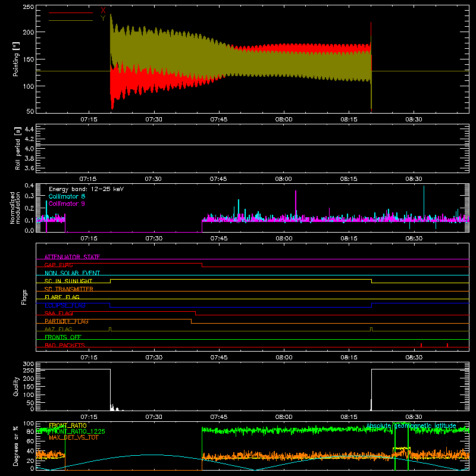Screen dimensions: 476x476
Task: Select the red 'X' legend label
Action: [x=103, y=11]
